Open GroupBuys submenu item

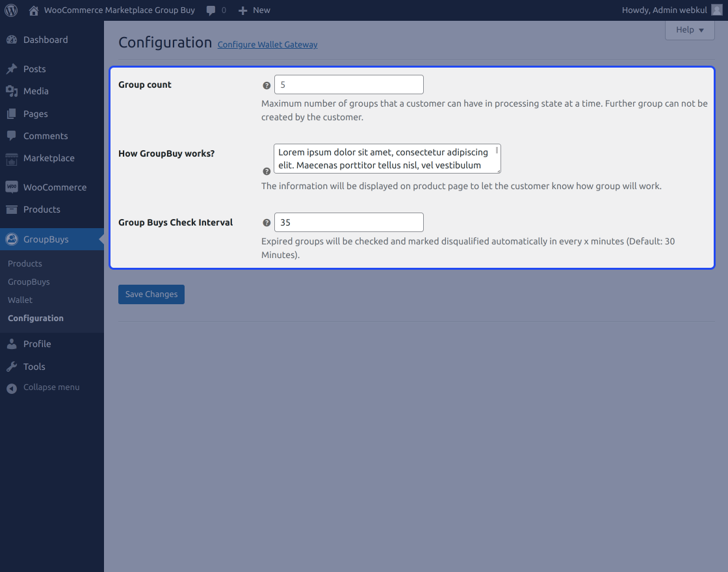coord(29,282)
